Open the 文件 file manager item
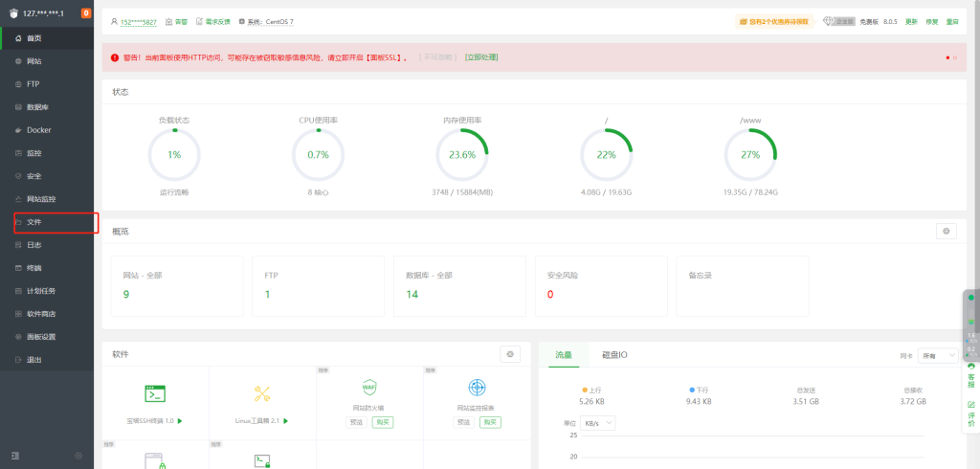980x469 pixels. click(x=47, y=222)
